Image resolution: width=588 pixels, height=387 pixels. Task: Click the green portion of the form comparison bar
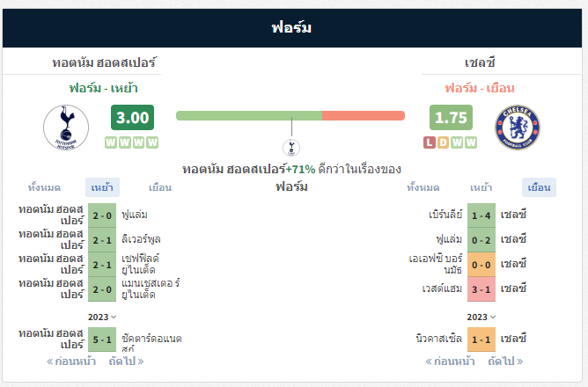[x=249, y=116]
